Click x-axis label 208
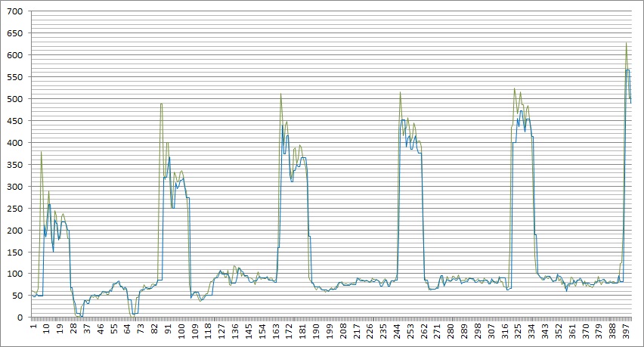The image size is (644, 347). [x=343, y=331]
